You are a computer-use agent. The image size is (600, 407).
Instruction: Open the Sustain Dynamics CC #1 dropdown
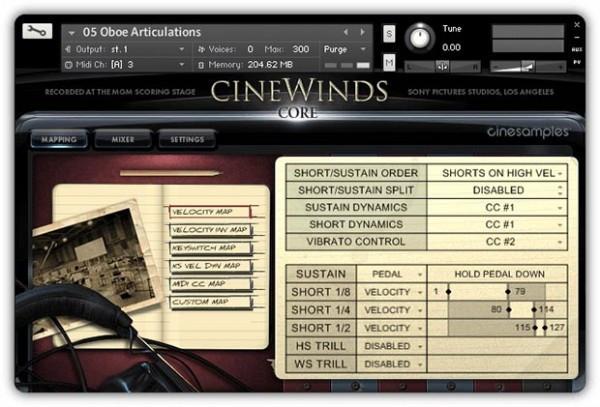pos(497,208)
